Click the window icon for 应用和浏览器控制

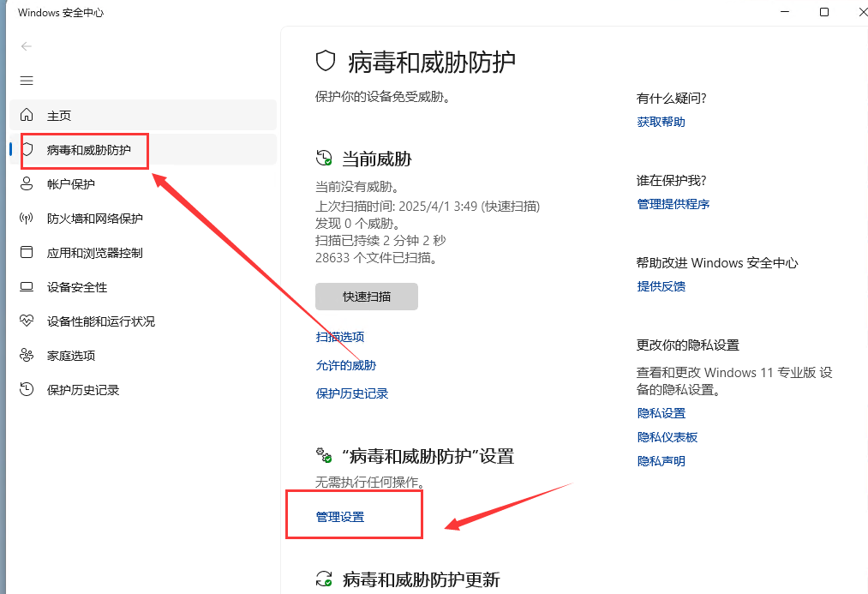[x=27, y=253]
